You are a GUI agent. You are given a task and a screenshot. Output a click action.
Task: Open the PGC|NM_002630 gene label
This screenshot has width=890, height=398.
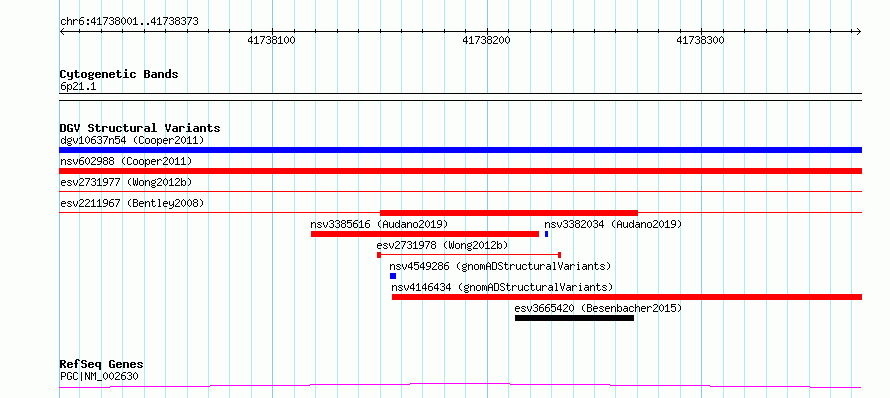tap(99, 376)
